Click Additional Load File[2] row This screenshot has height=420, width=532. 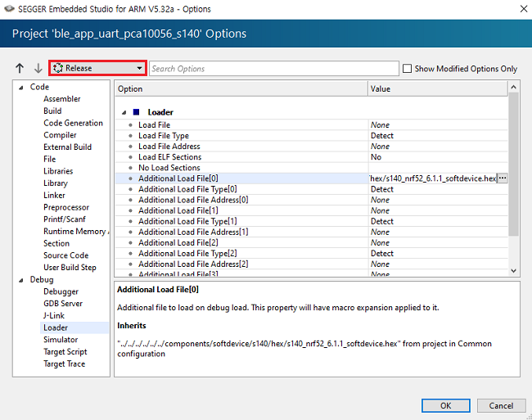point(312,242)
